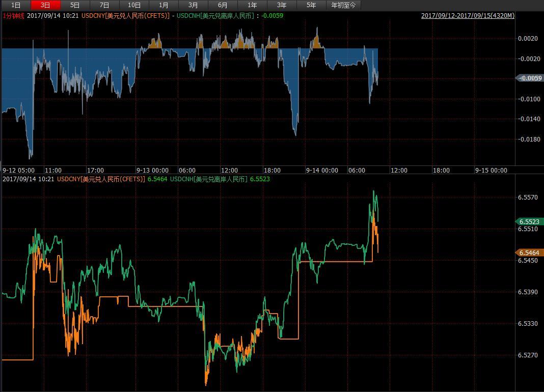
Task: Choose the 3月 range tab
Action: [193, 5]
